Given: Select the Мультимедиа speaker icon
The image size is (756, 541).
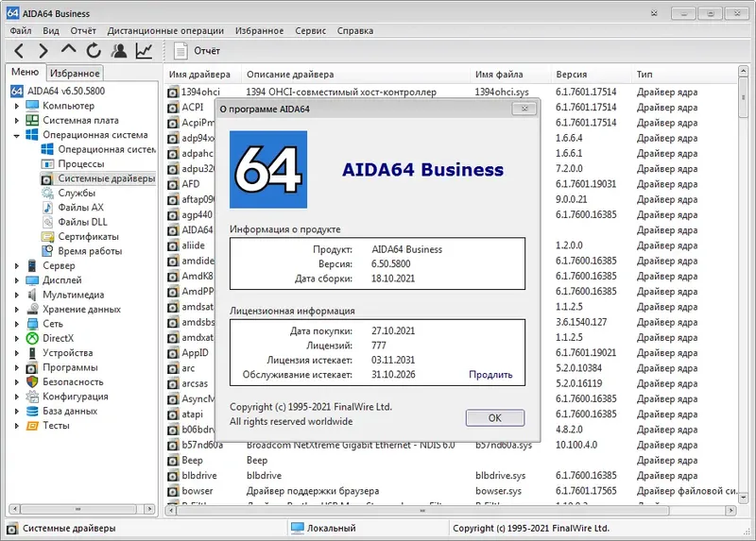Looking at the screenshot, I should click(32, 295).
